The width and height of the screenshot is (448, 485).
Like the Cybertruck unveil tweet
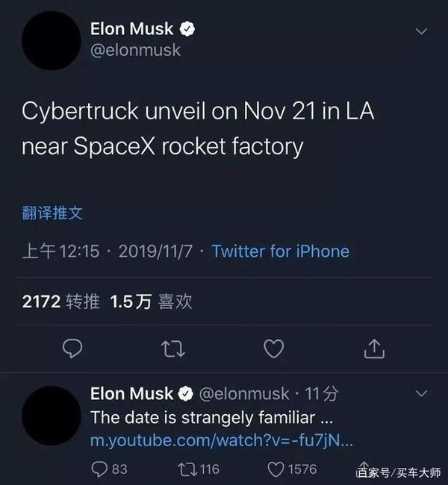pyautogui.click(x=275, y=348)
